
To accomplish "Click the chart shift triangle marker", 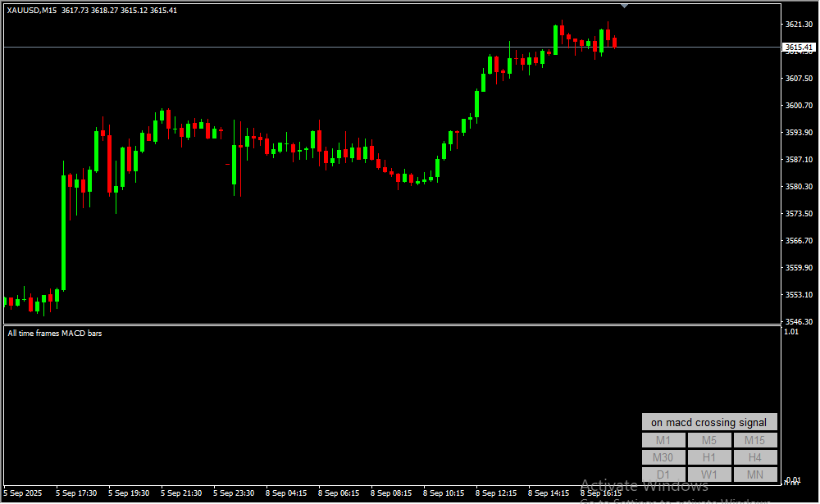I will (625, 6).
